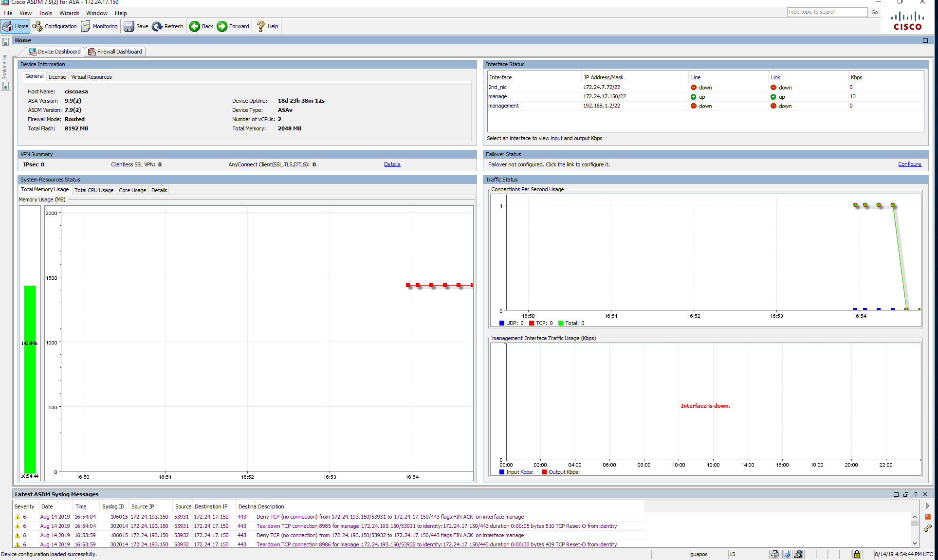
Task: Click the VPN Details link
Action: point(392,164)
